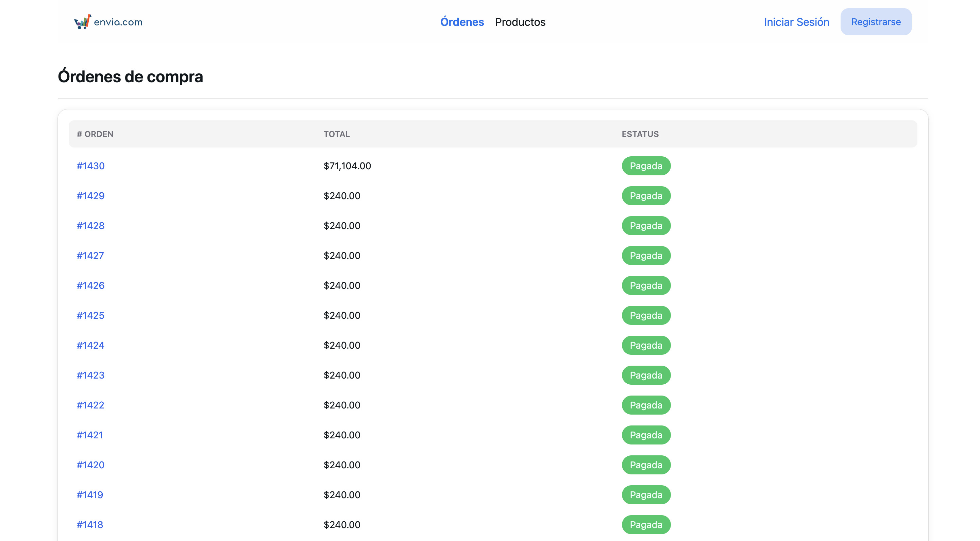980x541 pixels.
Task: View order #1418
Action: point(90,525)
